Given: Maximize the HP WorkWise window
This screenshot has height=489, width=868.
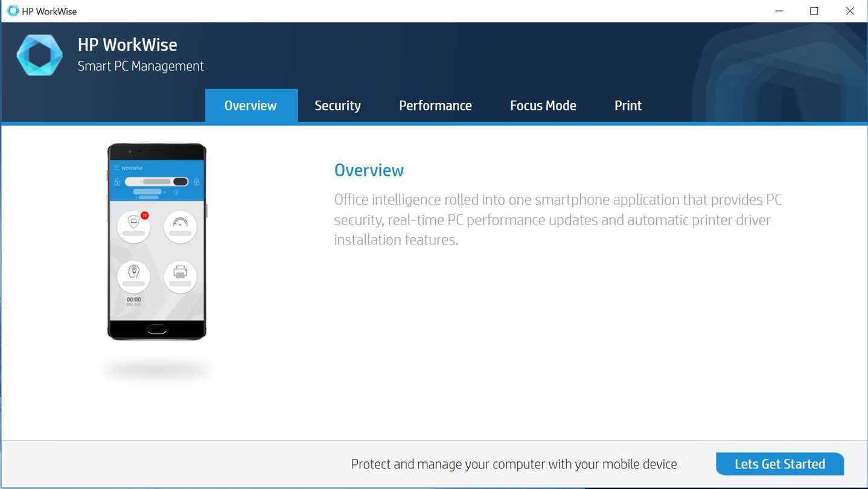Looking at the screenshot, I should pos(814,11).
